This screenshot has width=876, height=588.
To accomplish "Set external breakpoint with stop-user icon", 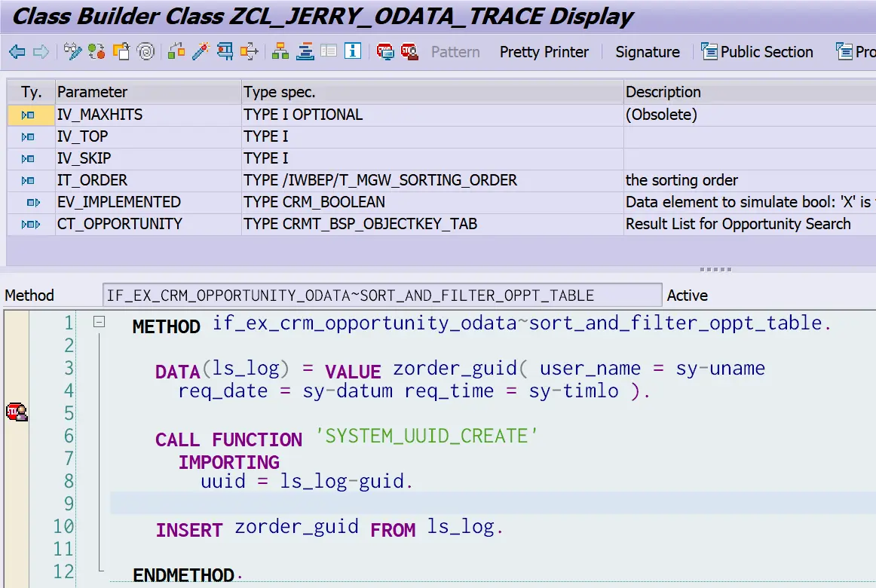I will 409,51.
